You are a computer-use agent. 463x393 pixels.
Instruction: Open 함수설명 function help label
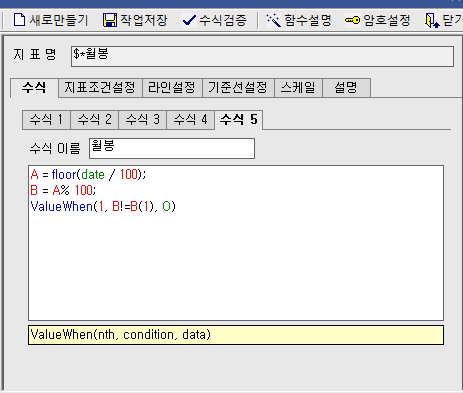(x=308, y=20)
